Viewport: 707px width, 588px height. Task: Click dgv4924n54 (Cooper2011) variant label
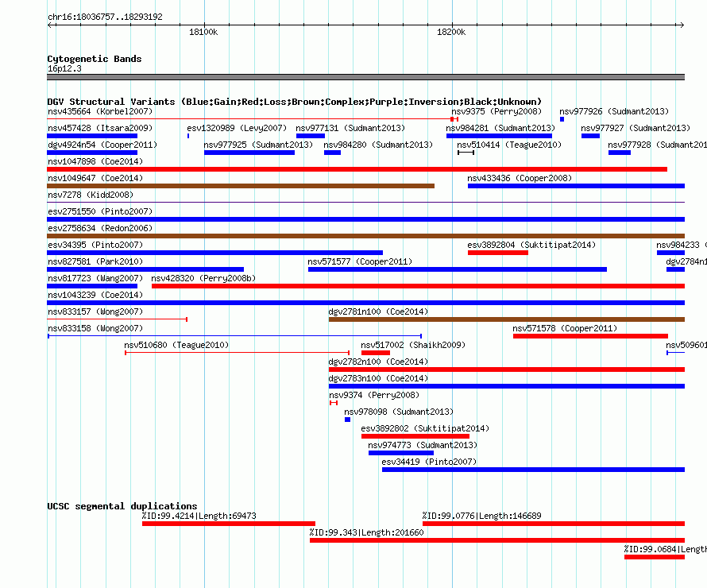pyautogui.click(x=102, y=145)
